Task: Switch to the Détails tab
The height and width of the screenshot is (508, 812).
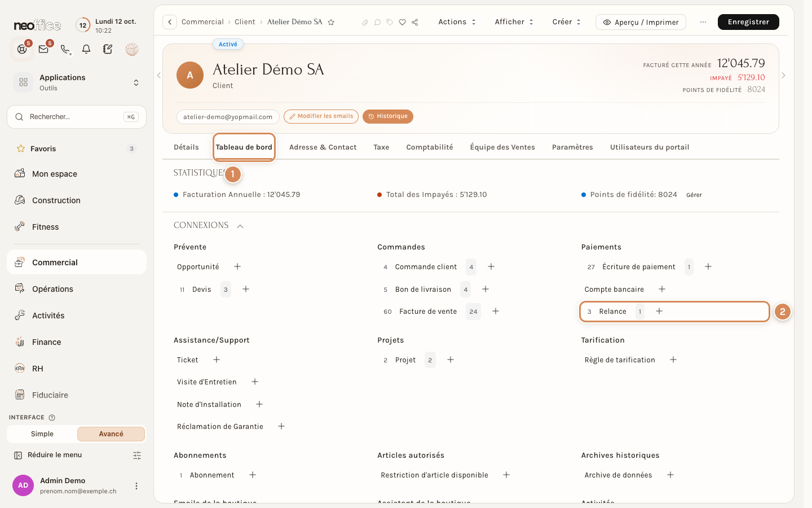Action: [186, 147]
